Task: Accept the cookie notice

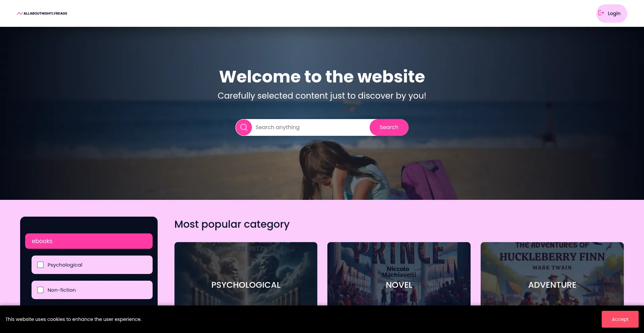Action: [x=620, y=319]
